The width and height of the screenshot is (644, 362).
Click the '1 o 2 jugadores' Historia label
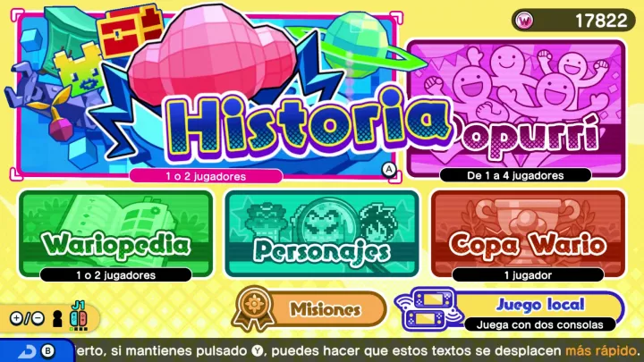206,176
